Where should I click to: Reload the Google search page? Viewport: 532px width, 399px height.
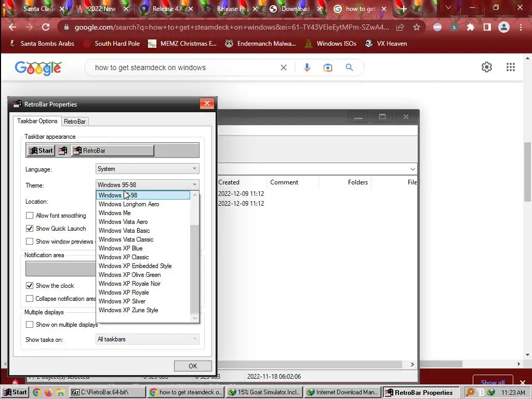pyautogui.click(x=46, y=27)
